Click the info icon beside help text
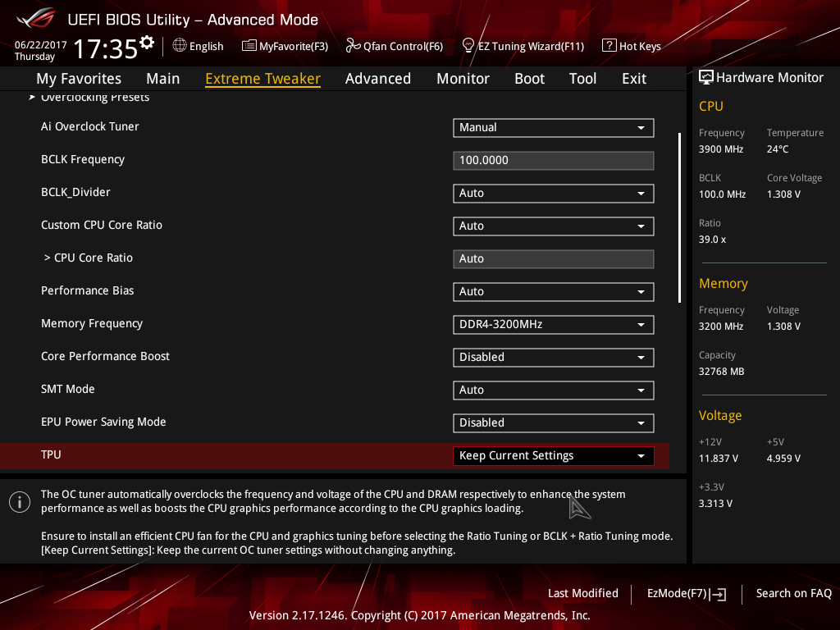840x630 pixels. [20, 502]
